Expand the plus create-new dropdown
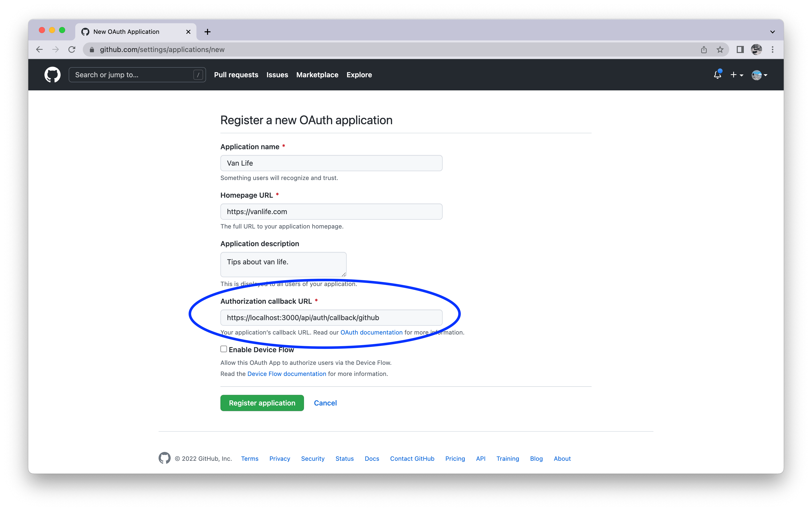812x511 pixels. (737, 75)
